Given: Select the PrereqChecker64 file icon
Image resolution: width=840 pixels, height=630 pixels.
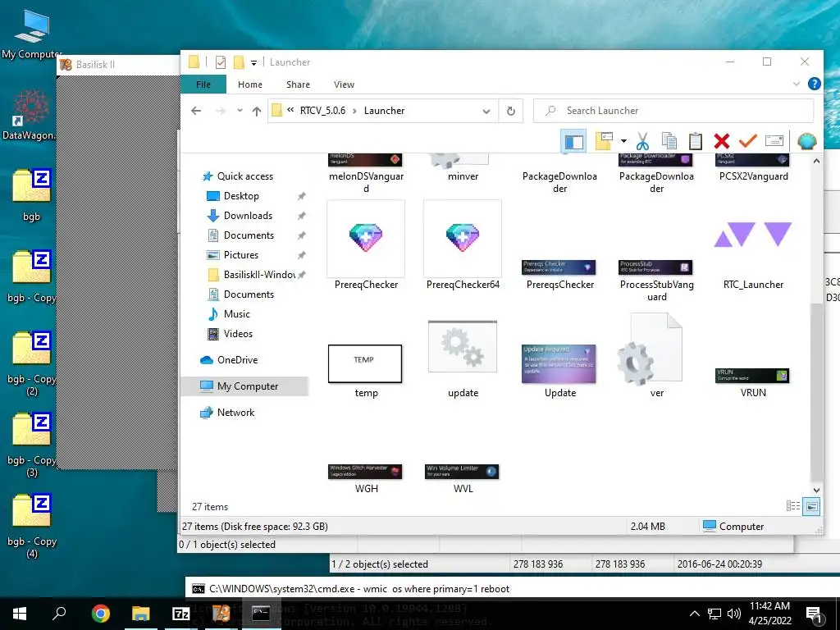Looking at the screenshot, I should click(463, 238).
